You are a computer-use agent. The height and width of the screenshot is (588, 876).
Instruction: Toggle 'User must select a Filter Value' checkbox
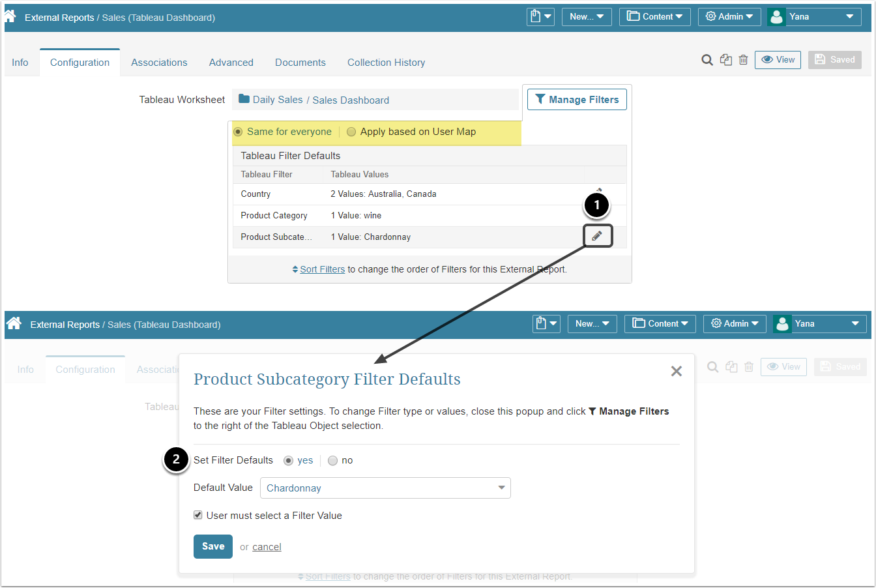point(198,515)
